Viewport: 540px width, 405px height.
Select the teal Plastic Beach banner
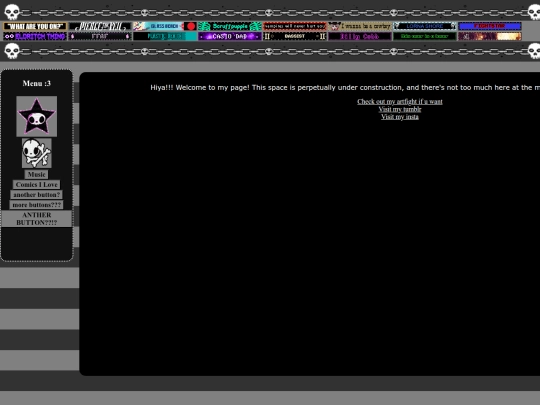(165, 36)
